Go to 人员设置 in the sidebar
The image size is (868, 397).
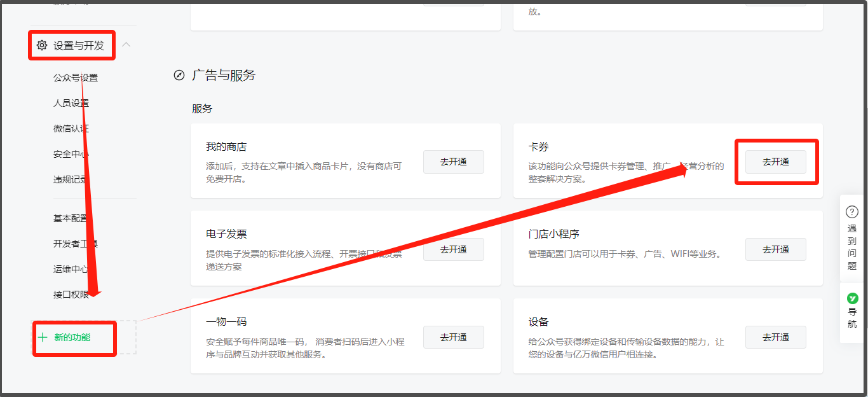(x=71, y=103)
